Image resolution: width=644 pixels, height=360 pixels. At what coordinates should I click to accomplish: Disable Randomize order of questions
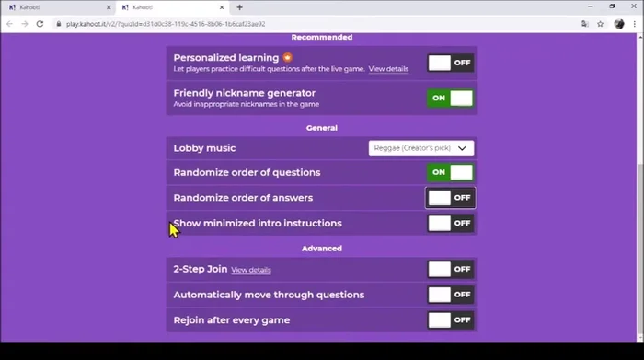point(451,172)
